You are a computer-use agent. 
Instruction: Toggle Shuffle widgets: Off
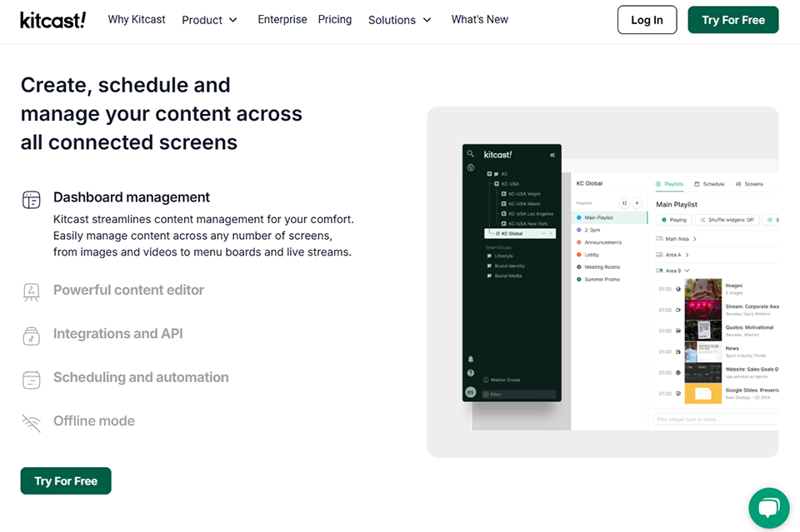[727, 220]
